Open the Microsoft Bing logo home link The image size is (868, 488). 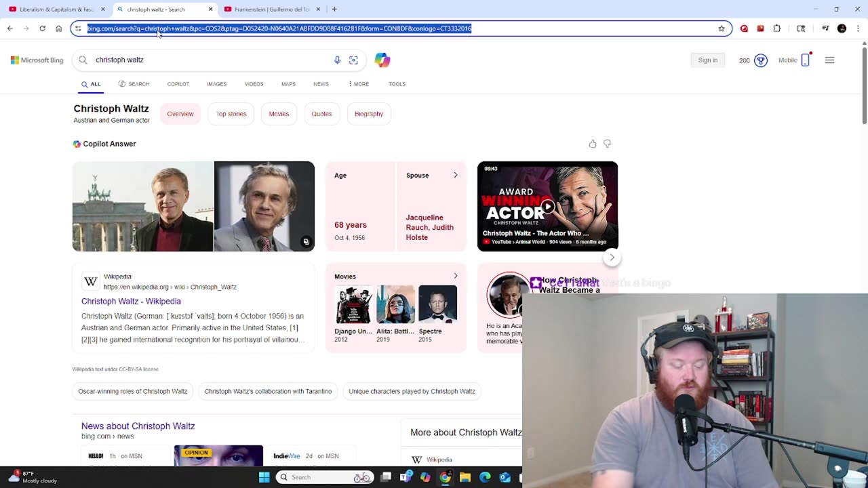(37, 60)
